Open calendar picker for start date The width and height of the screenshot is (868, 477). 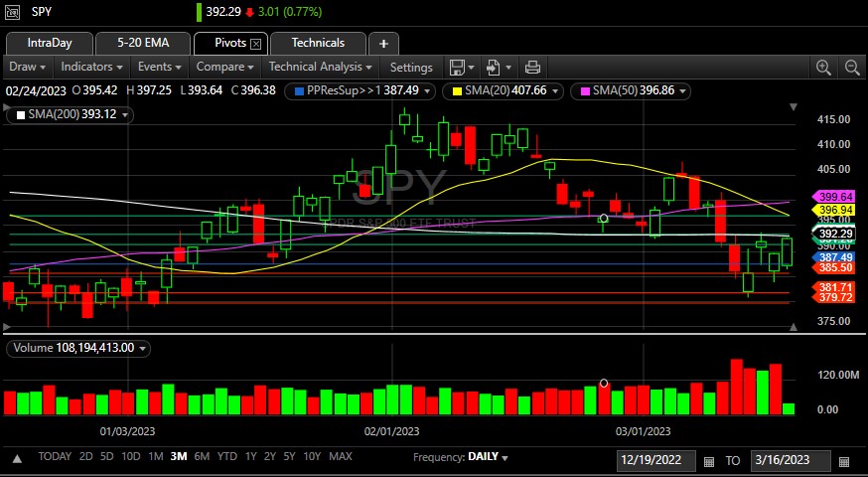coord(708,461)
